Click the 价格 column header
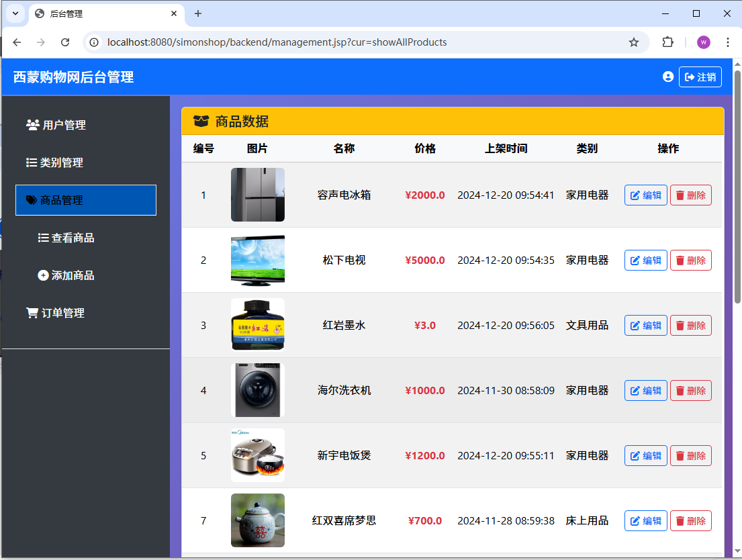This screenshot has height=560, width=742. point(425,148)
